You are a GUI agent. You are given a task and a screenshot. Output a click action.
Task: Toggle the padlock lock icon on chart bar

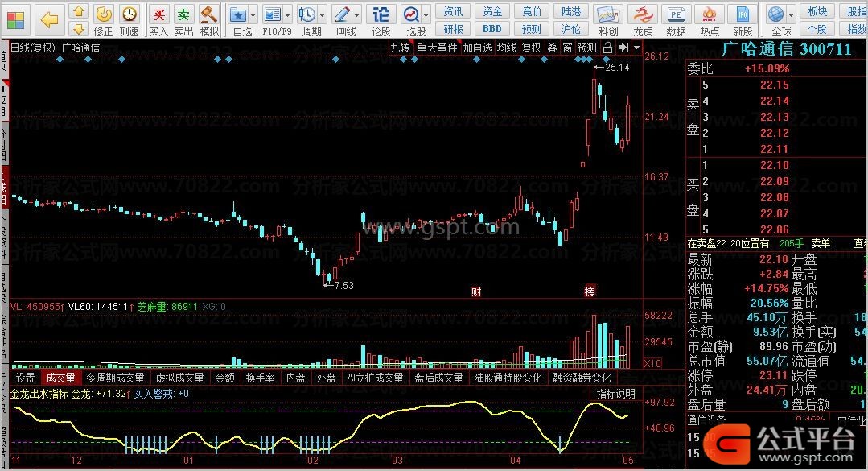(607, 48)
